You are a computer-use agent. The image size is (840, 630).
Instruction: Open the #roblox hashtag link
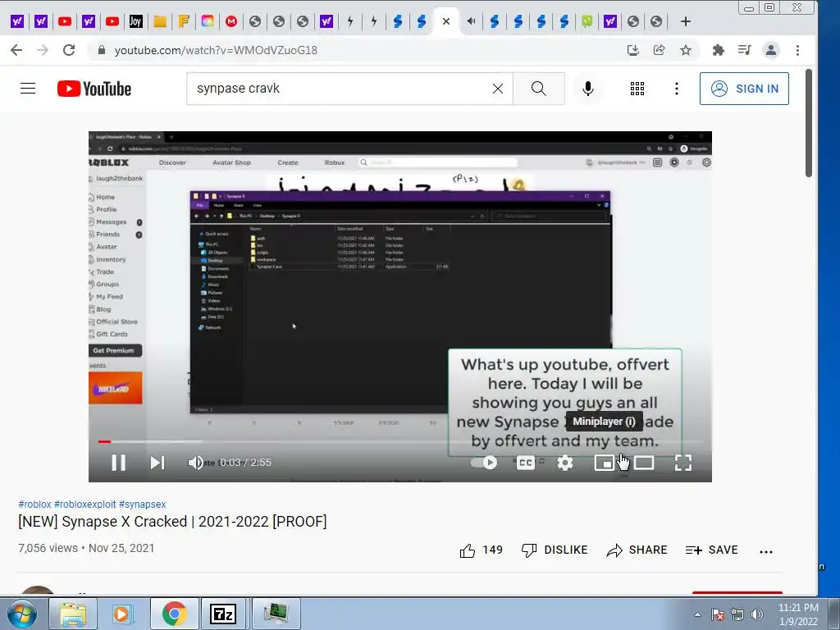point(34,504)
